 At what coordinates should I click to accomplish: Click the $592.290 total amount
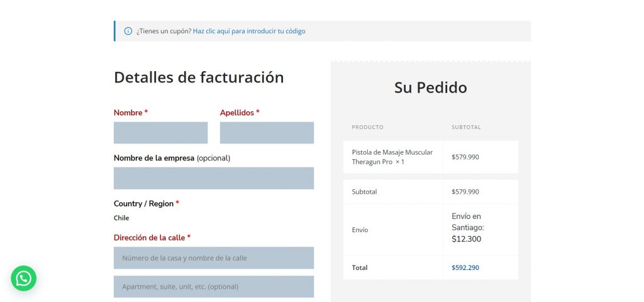(x=465, y=267)
